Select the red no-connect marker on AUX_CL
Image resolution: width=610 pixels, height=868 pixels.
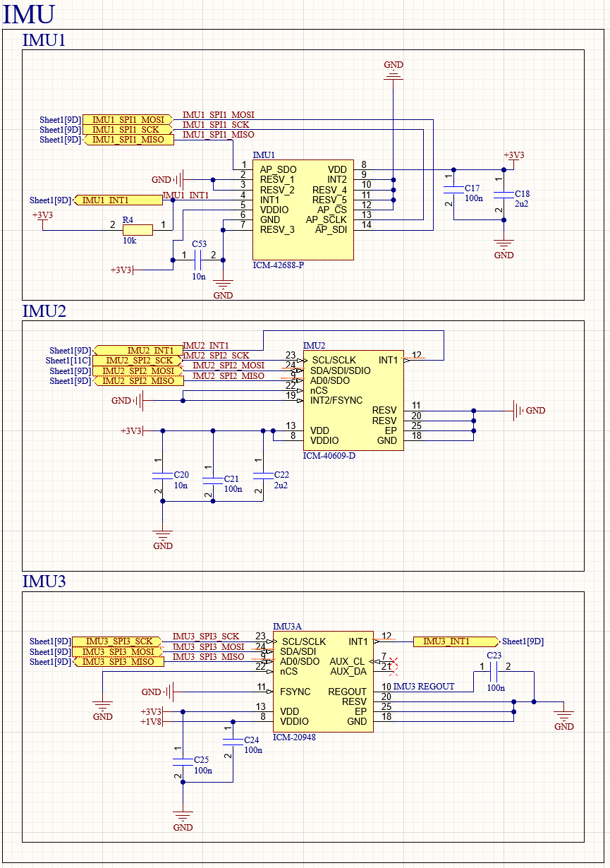[x=395, y=662]
